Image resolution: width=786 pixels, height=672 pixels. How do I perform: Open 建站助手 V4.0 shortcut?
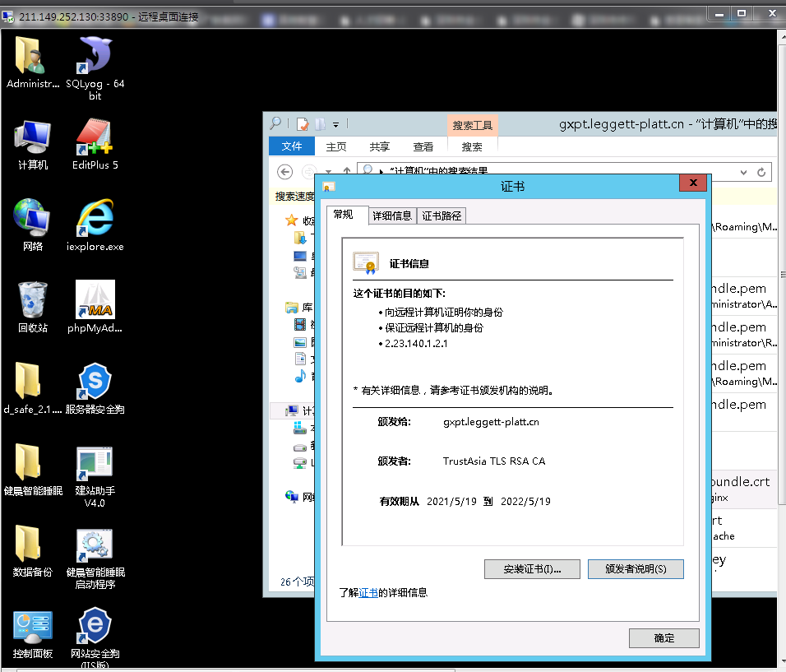pyautogui.click(x=95, y=465)
